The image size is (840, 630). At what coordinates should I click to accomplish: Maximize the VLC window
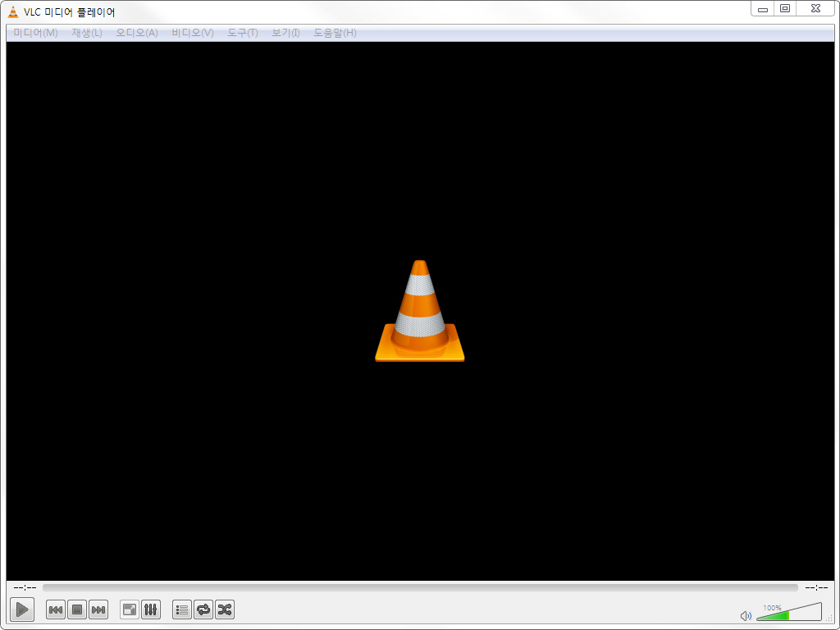[785, 9]
